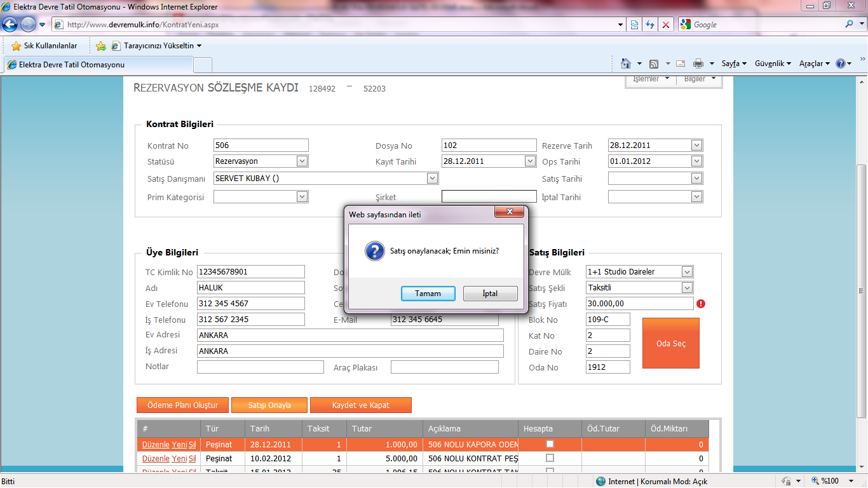
Task: Click the browser Back arrow button
Action: point(10,24)
